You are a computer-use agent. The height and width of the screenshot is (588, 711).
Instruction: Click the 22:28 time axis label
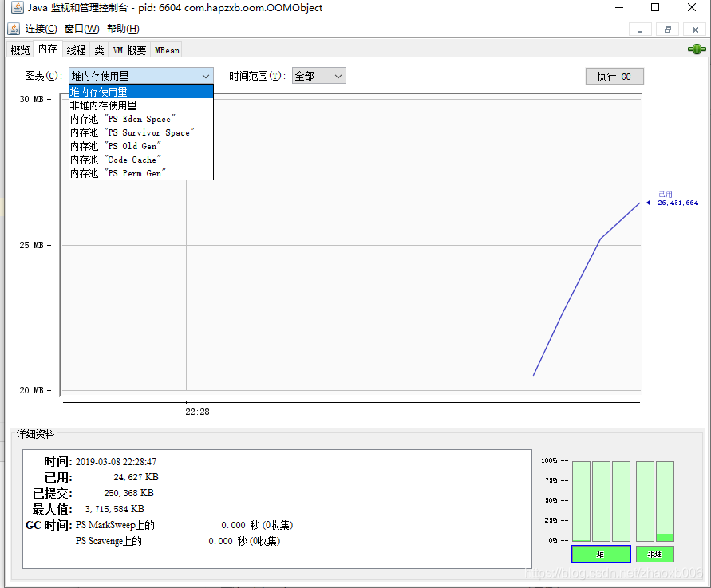[197, 412]
